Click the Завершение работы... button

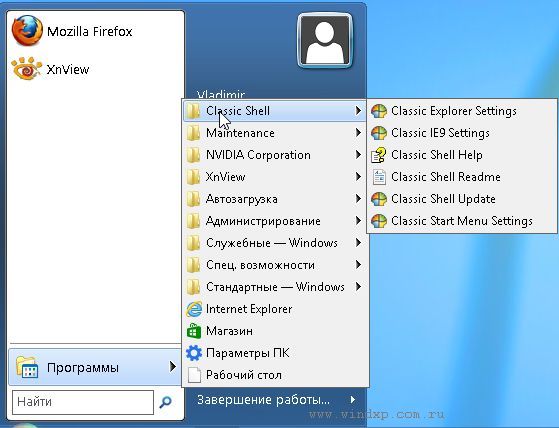click(263, 400)
